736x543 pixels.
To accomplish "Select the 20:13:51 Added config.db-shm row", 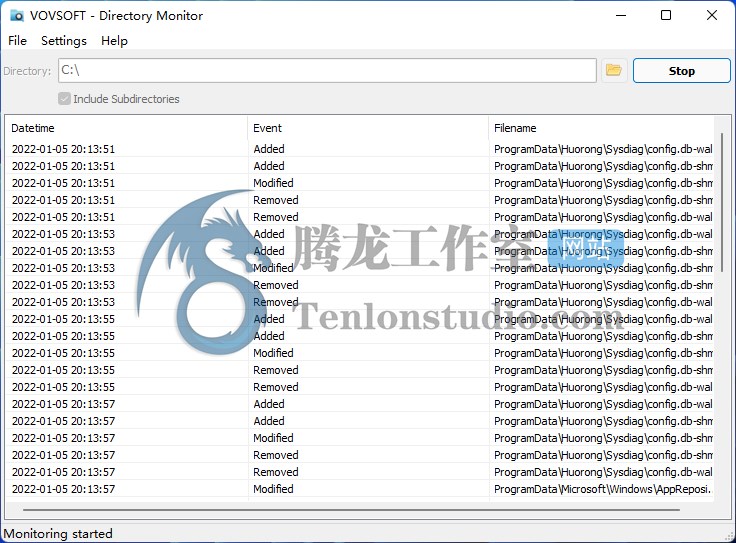I will pos(360,166).
